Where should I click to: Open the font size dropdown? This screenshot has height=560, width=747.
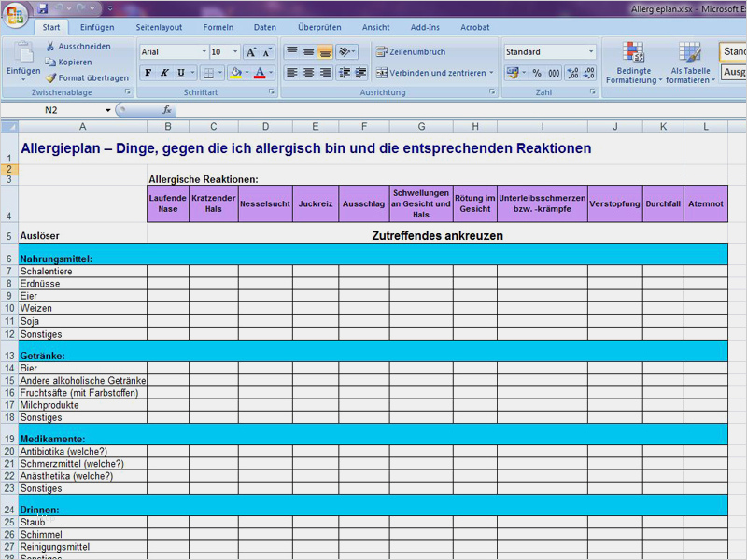(x=234, y=52)
